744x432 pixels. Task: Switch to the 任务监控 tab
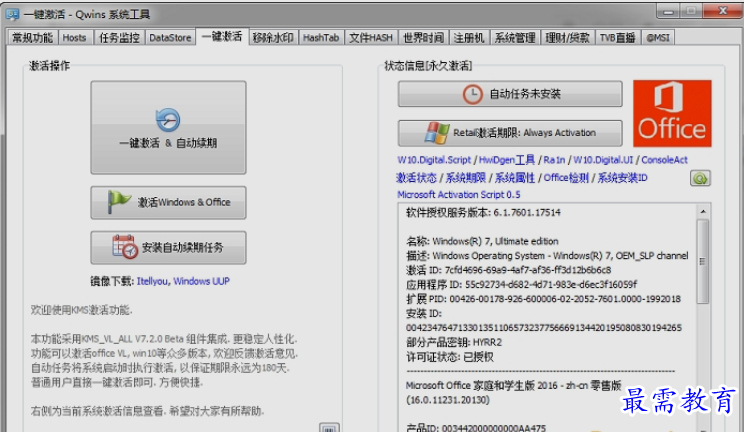(x=119, y=38)
